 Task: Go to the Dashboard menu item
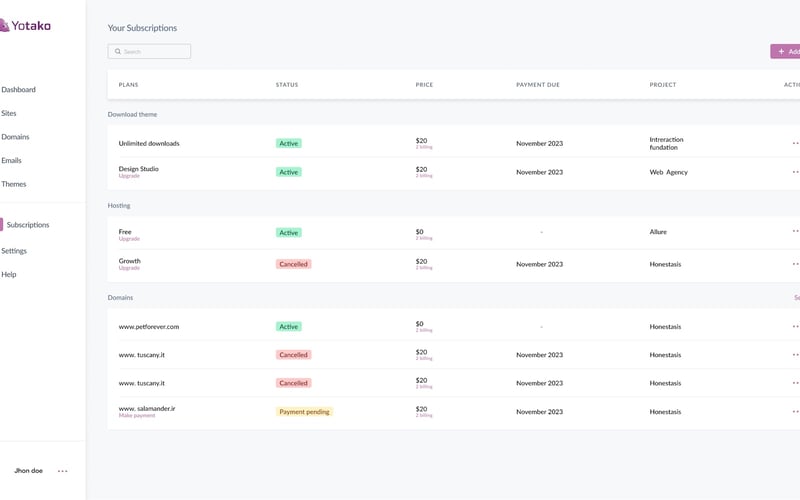(x=19, y=90)
